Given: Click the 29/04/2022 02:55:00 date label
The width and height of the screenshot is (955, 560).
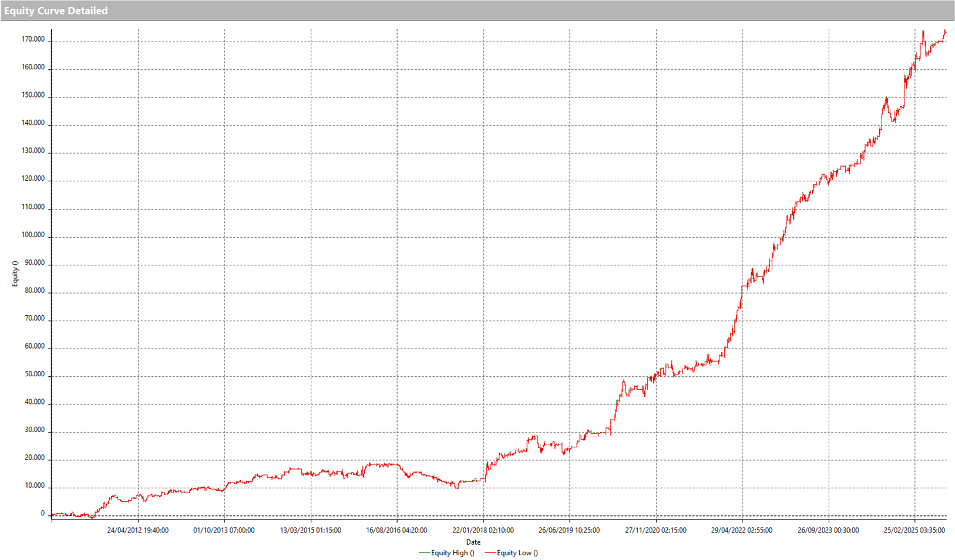Looking at the screenshot, I should [742, 531].
